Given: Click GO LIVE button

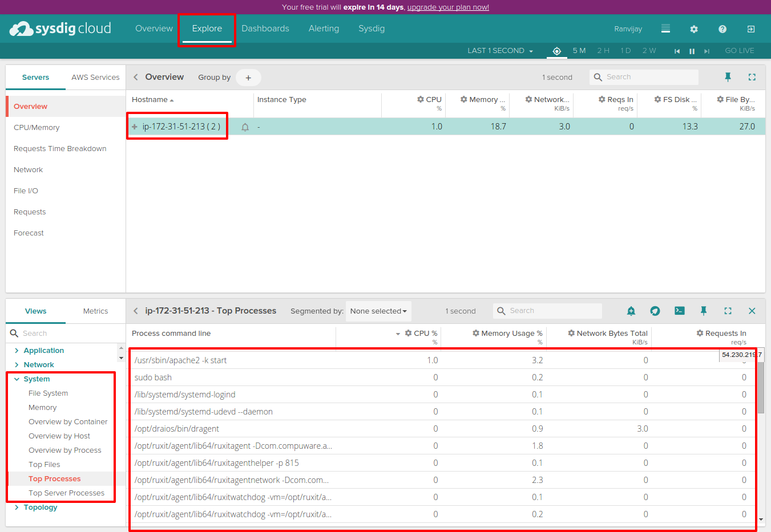Looking at the screenshot, I should point(740,51).
